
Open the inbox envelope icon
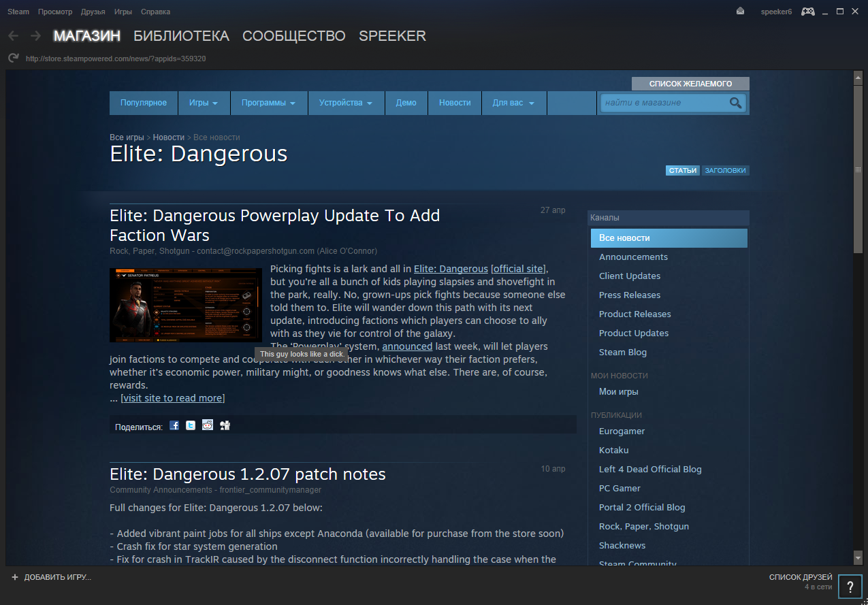(x=741, y=12)
